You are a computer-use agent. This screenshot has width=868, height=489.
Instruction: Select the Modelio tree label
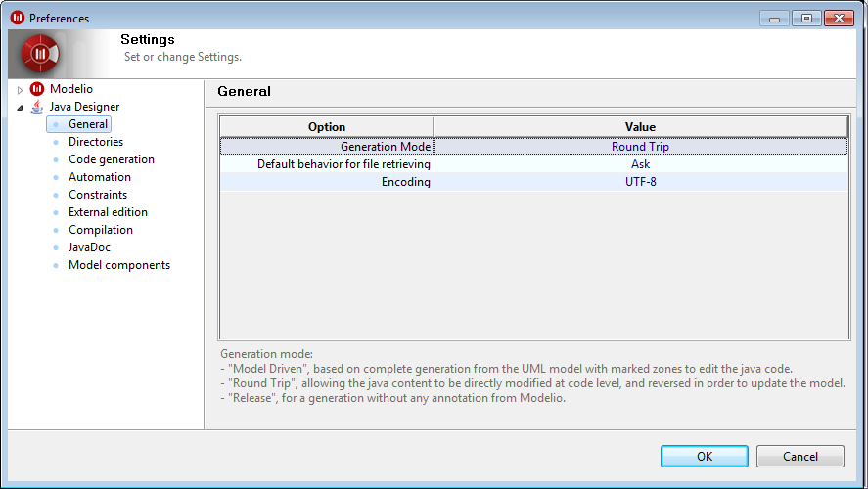[x=71, y=88]
